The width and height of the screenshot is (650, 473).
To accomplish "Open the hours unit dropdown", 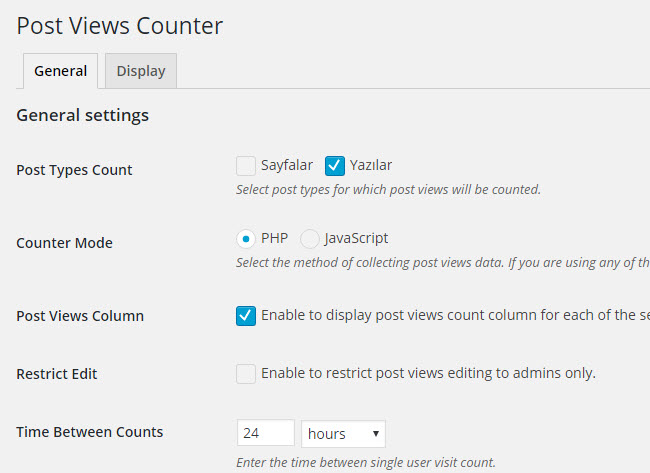I will click(343, 433).
